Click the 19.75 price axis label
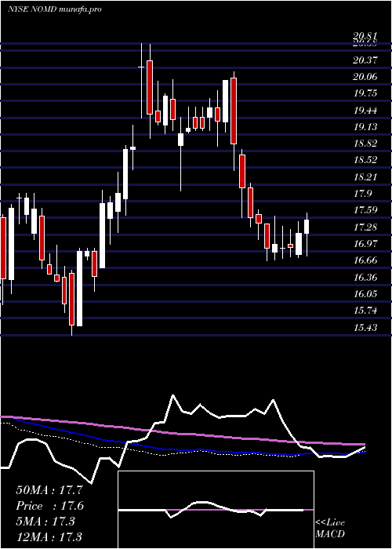 pos(365,93)
